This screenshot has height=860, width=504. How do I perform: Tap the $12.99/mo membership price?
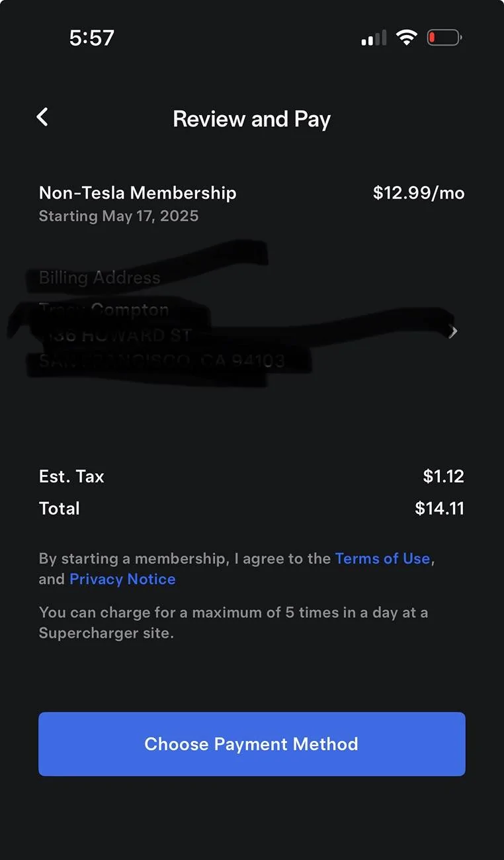(419, 193)
